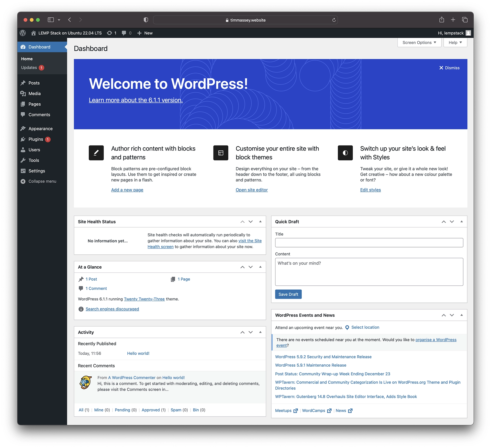
Task: Move Site Health Status widget up
Action: pos(242,222)
